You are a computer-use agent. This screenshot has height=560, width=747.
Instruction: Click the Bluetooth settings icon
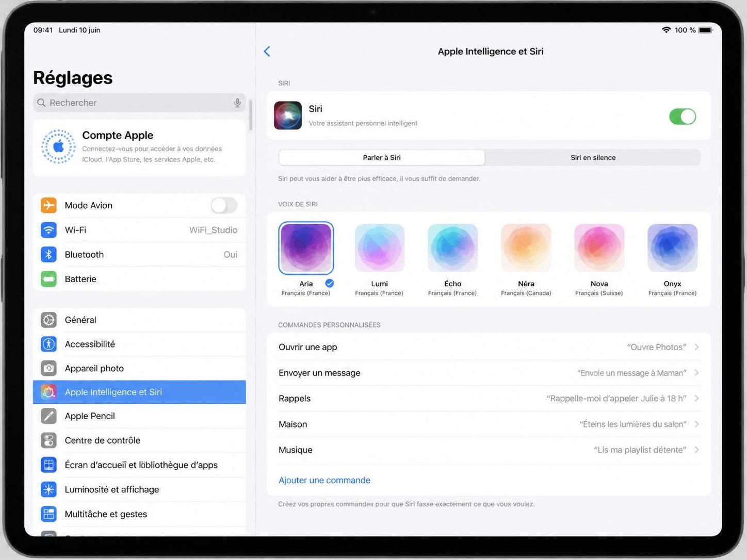pyautogui.click(x=49, y=254)
